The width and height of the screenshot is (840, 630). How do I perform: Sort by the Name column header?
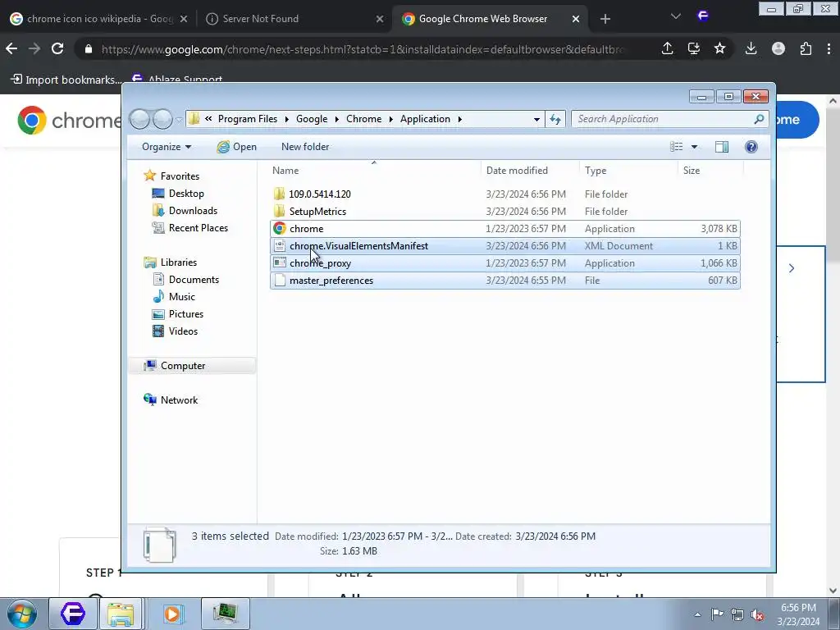pyautogui.click(x=374, y=171)
